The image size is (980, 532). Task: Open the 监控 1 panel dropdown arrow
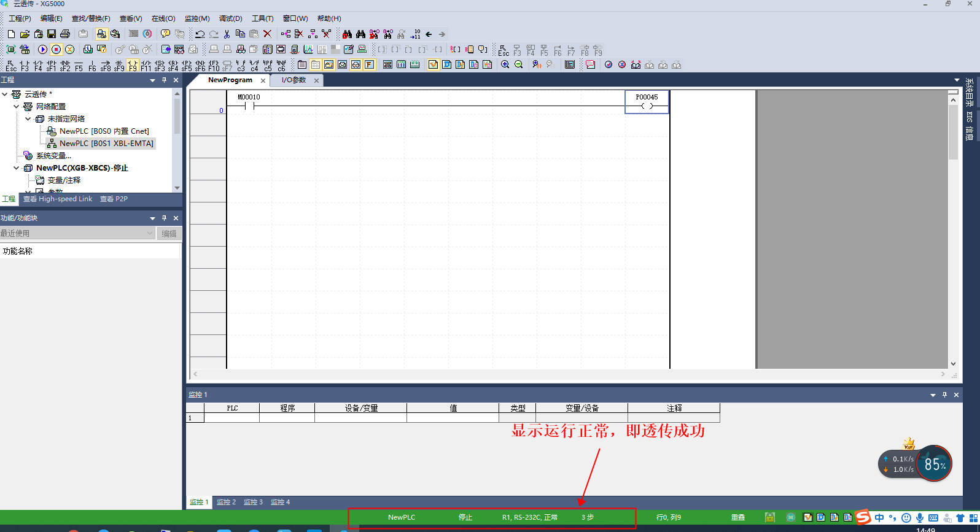pos(933,395)
